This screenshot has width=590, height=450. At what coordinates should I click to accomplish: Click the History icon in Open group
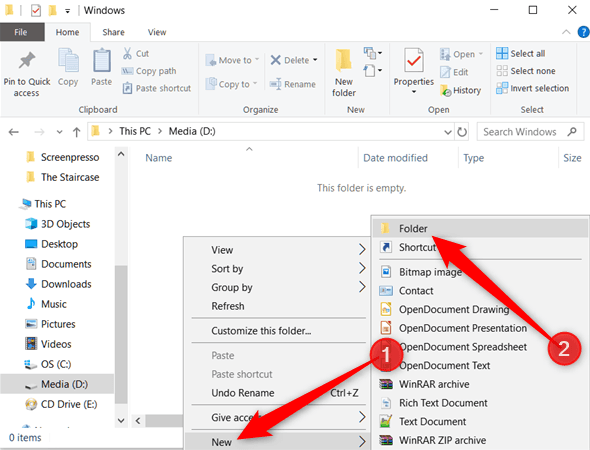tap(445, 90)
